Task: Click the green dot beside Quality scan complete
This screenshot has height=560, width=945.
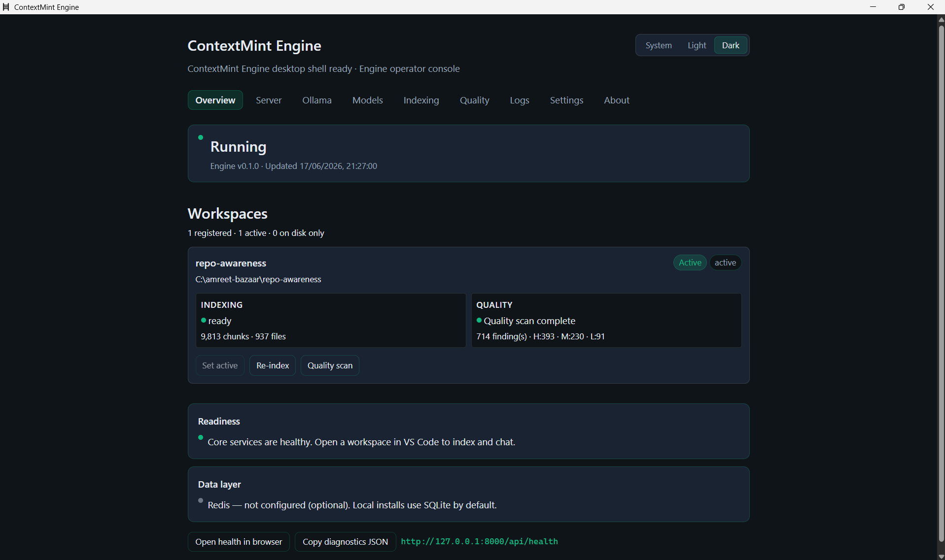Action: pos(479,320)
